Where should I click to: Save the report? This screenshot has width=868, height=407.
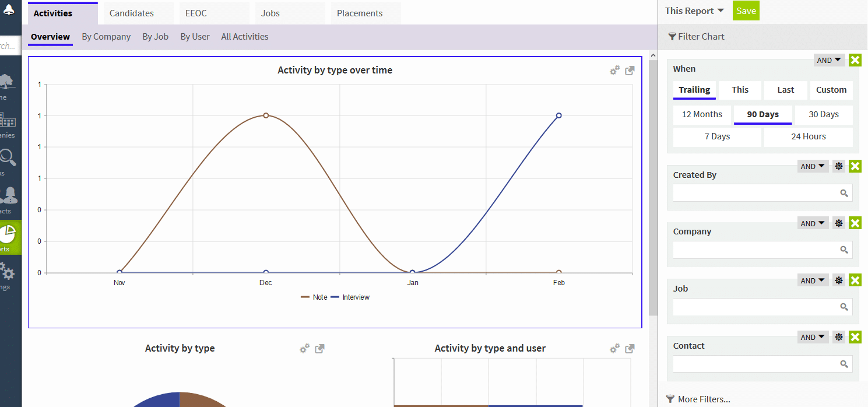[746, 10]
